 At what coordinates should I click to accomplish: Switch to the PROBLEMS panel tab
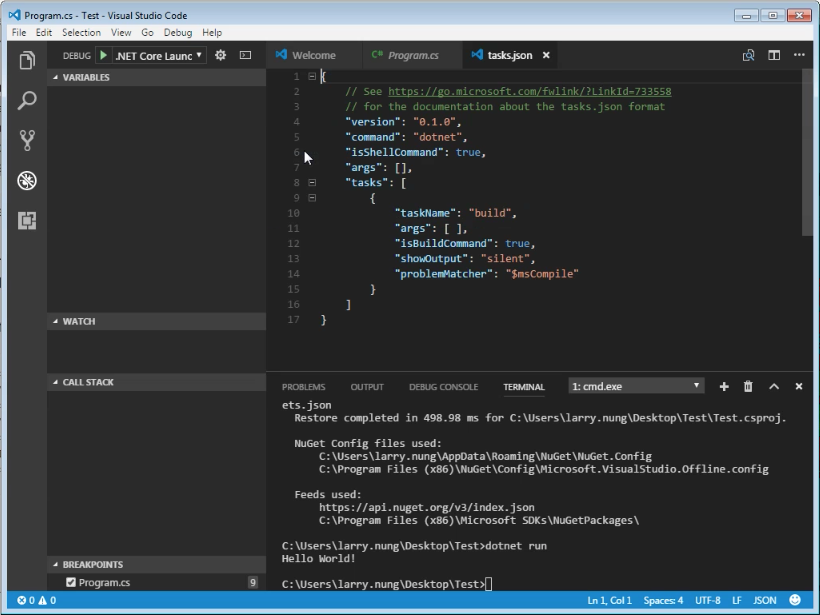[x=303, y=387]
